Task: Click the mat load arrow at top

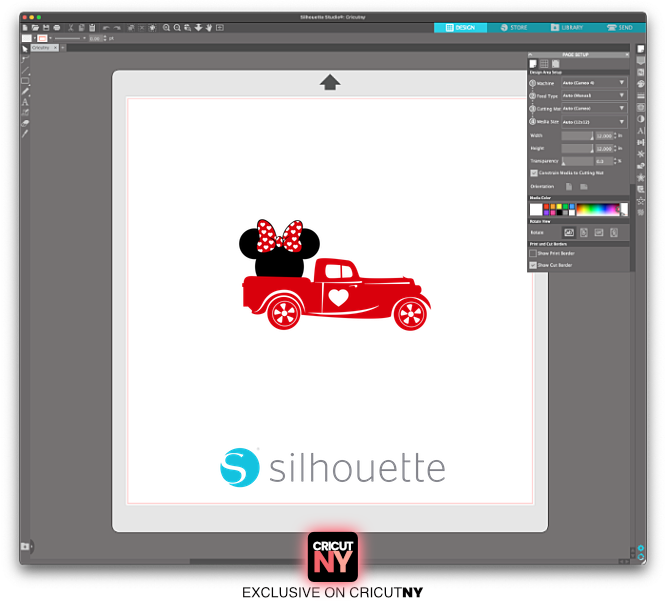Action: click(x=330, y=82)
